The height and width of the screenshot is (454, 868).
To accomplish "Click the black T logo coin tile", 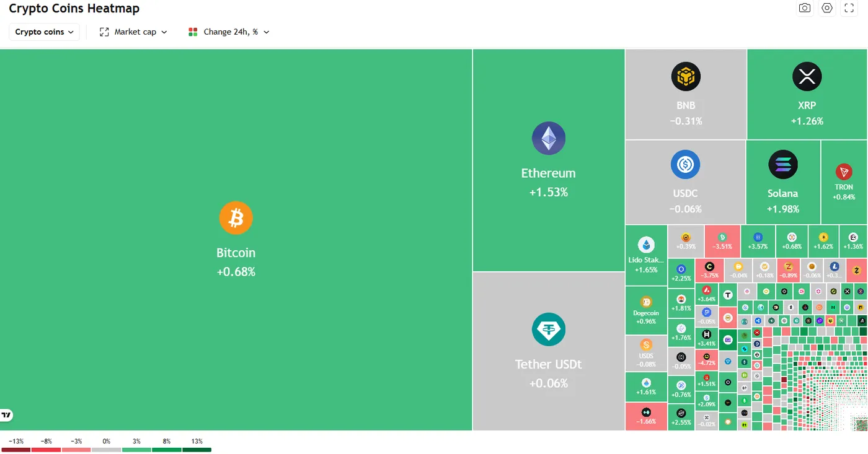I will [728, 295].
